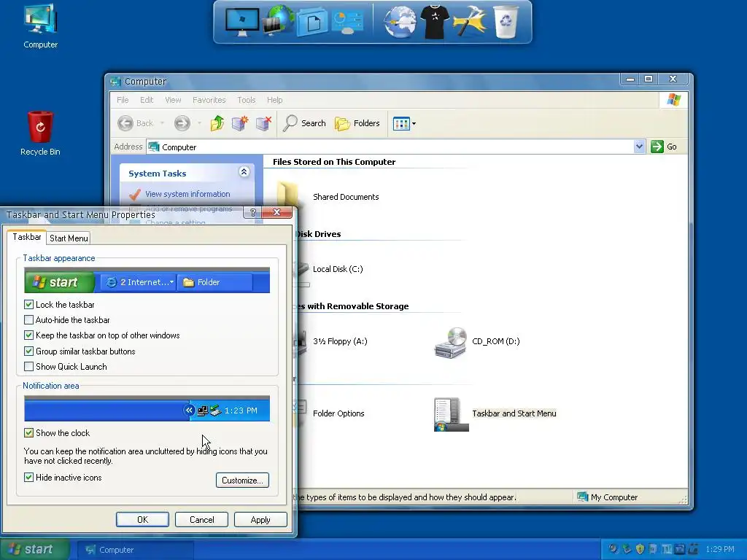This screenshot has height=560, width=747.
Task: Open the monitor icon in the top dock
Action: coord(242,22)
